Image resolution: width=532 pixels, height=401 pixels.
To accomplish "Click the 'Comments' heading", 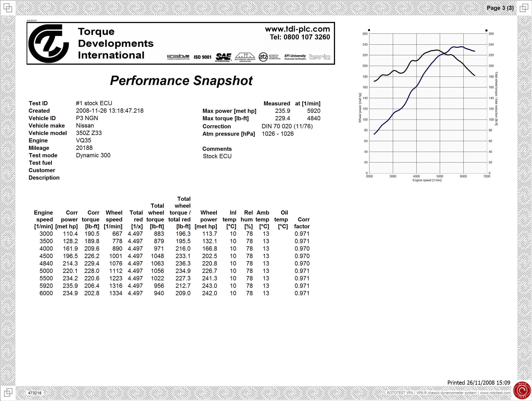I will click(x=217, y=149).
